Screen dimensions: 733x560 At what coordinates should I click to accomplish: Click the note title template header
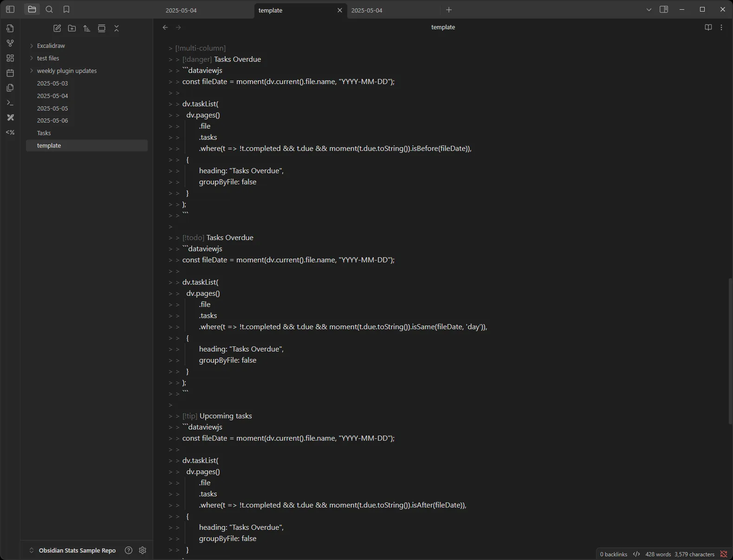click(x=443, y=27)
